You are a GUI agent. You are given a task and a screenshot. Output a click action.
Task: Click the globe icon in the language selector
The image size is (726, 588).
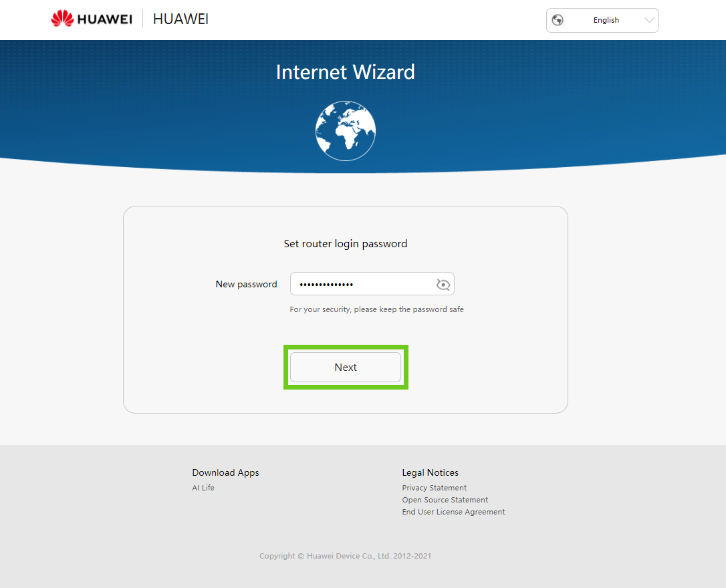point(558,20)
